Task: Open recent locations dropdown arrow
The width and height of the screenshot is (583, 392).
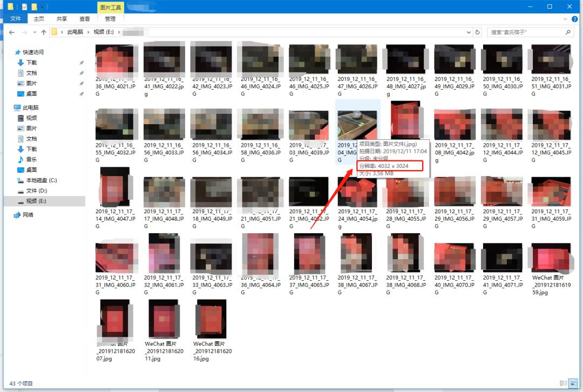Action: click(33, 32)
